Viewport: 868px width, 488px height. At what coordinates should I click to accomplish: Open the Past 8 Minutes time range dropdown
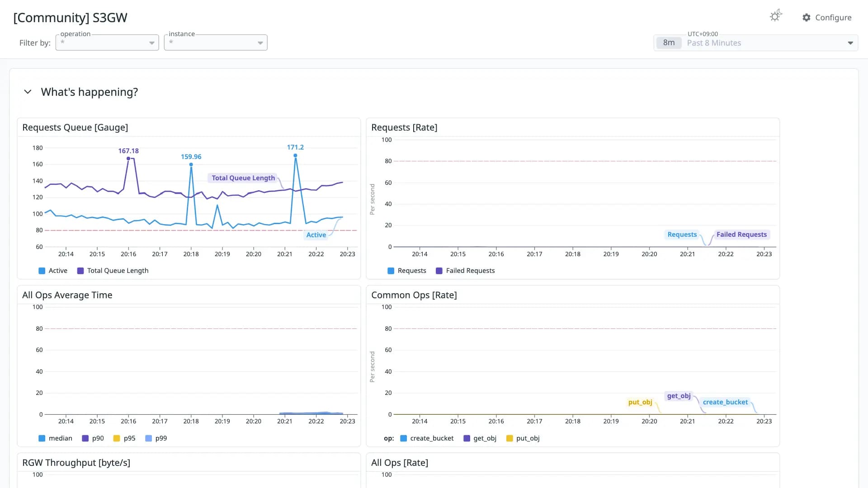756,43
